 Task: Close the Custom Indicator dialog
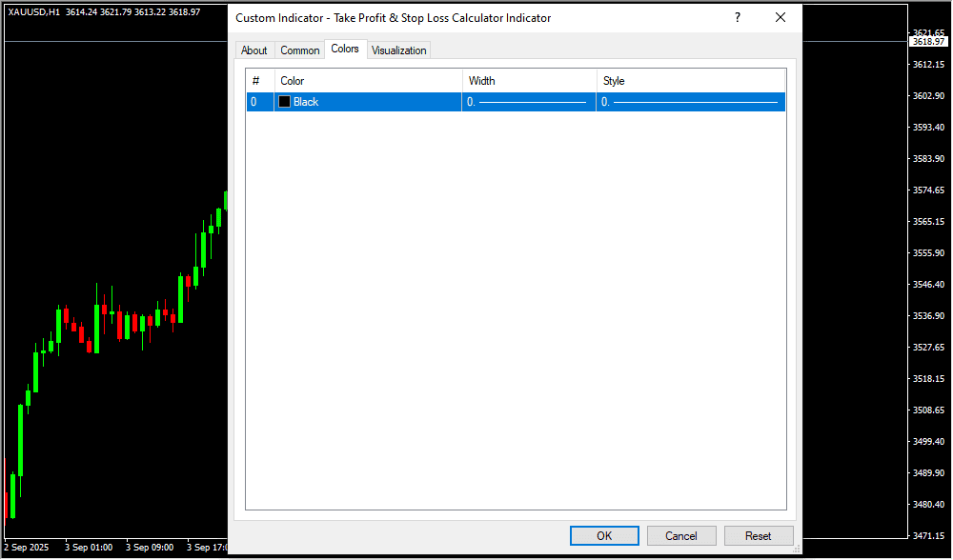click(781, 17)
